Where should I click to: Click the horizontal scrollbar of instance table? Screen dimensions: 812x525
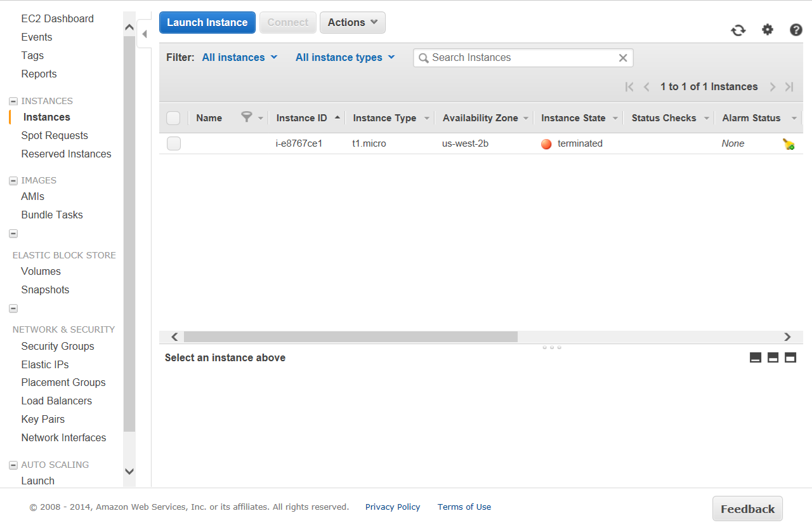pyautogui.click(x=350, y=336)
